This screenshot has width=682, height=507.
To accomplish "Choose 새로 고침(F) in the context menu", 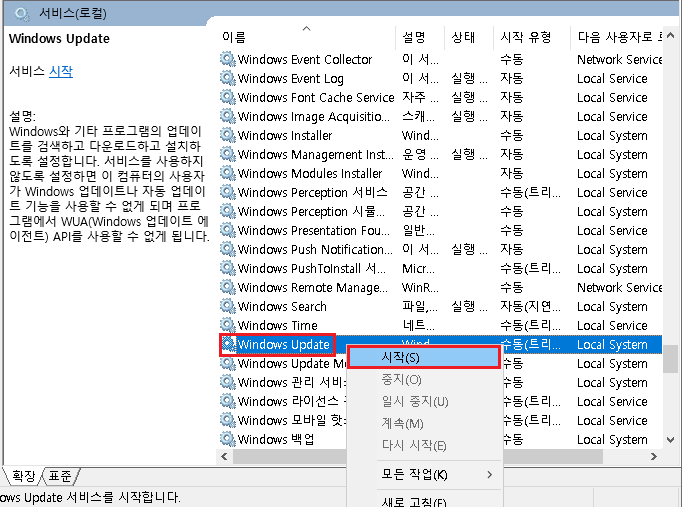I will point(424,501).
